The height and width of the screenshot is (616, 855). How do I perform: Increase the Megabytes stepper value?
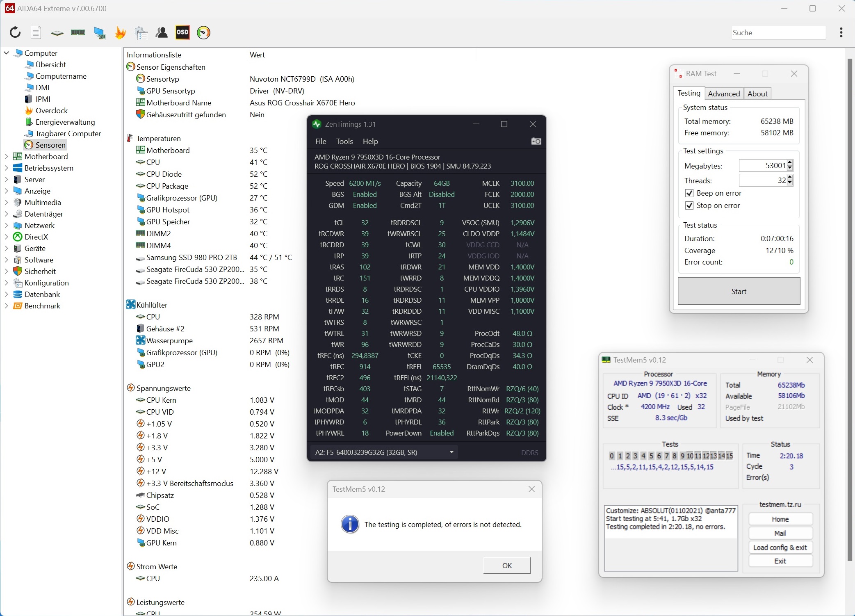[790, 163]
